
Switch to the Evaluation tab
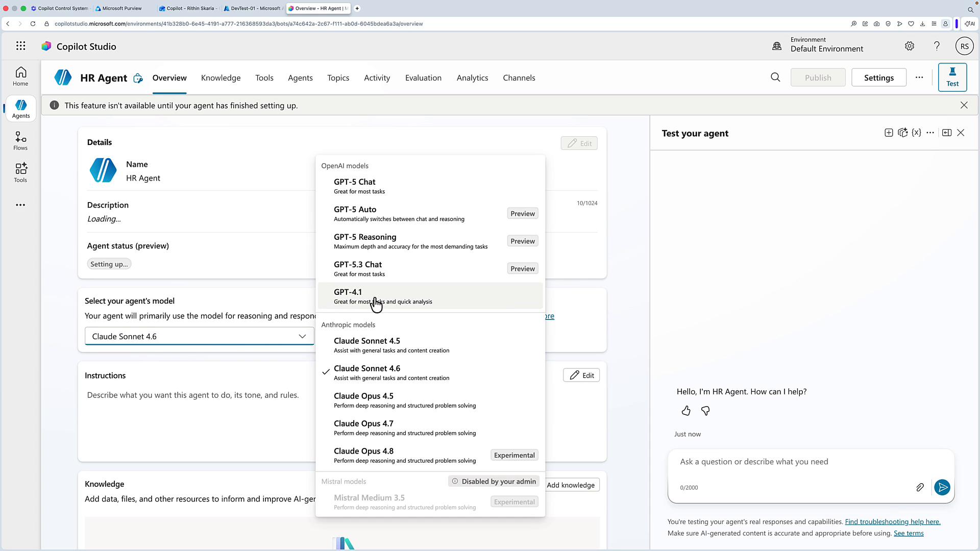click(x=423, y=78)
